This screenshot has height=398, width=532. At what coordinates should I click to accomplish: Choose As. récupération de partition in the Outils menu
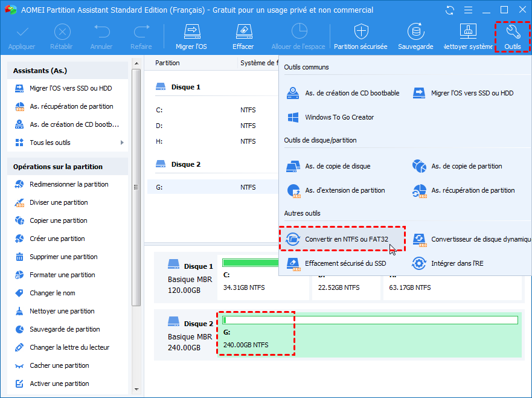point(464,190)
